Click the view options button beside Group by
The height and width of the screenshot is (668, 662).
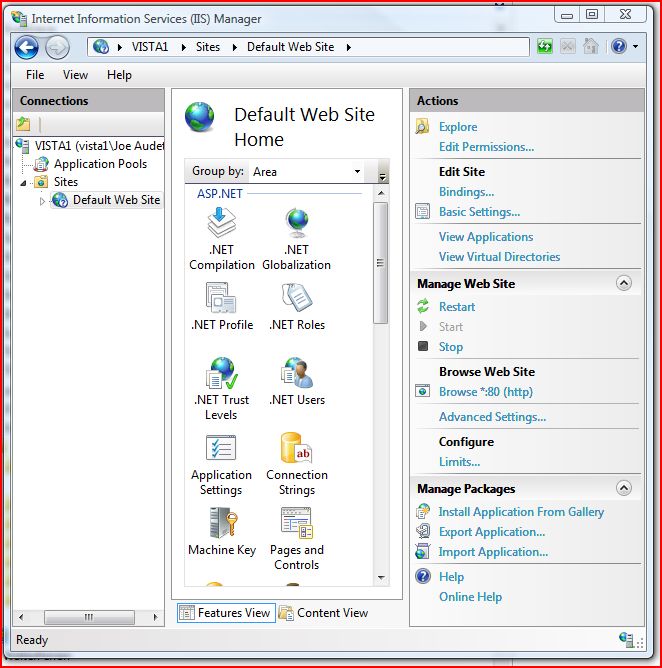(383, 172)
